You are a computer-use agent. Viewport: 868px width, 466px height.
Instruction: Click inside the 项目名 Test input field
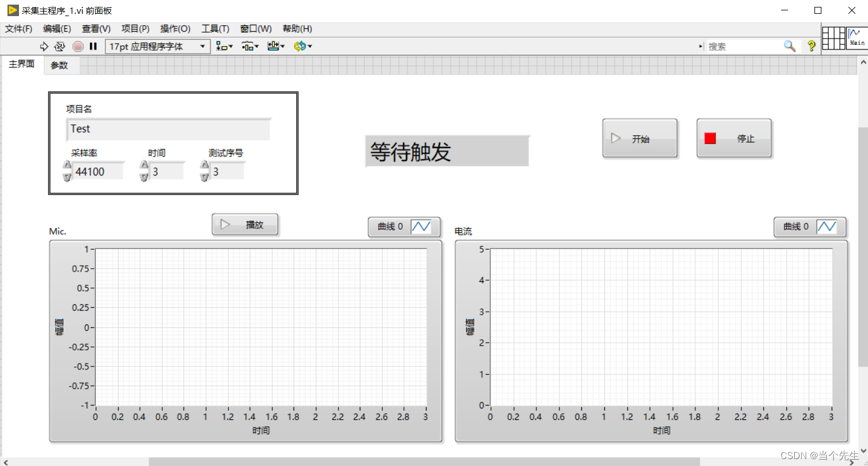tap(167, 129)
